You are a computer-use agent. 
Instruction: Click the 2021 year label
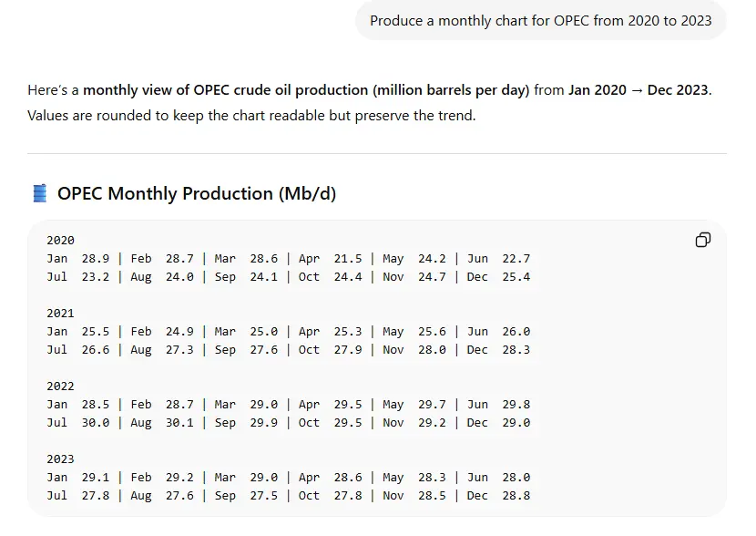coord(60,314)
